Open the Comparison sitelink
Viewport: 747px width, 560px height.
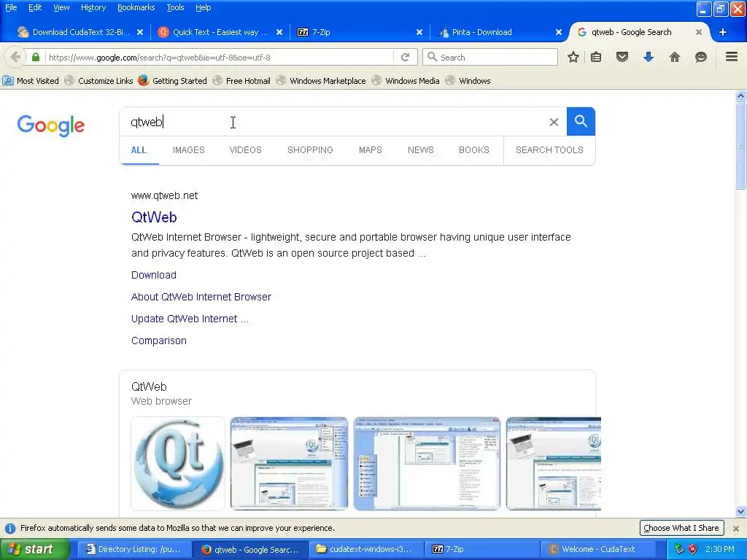pos(158,341)
